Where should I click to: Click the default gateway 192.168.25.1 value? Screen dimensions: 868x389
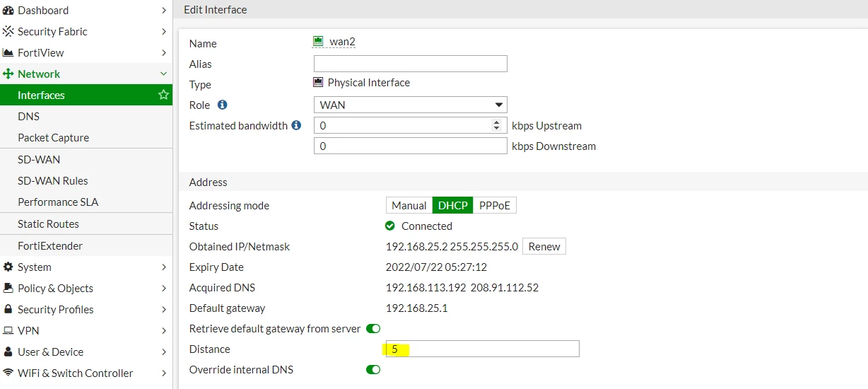tap(417, 308)
